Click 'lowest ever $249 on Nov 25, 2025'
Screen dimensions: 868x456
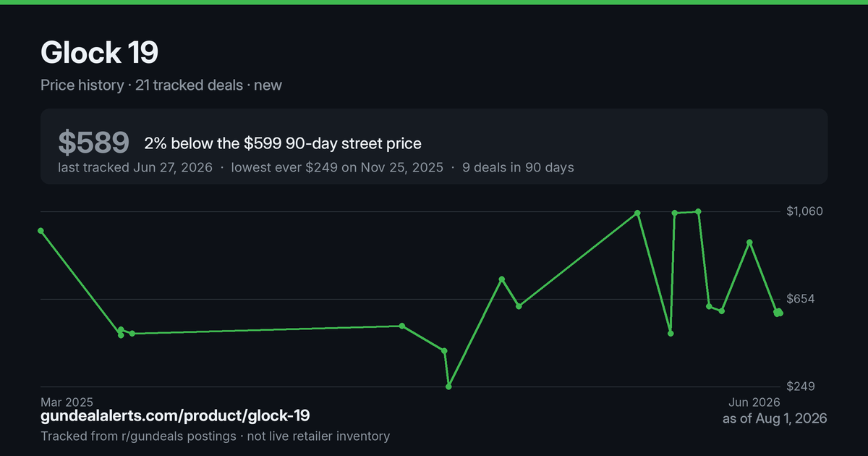(x=337, y=167)
